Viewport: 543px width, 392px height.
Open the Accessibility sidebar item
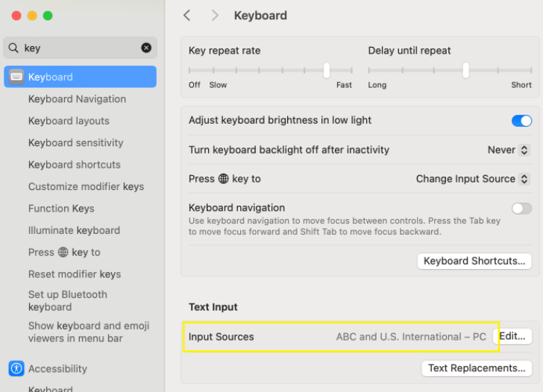(x=58, y=369)
